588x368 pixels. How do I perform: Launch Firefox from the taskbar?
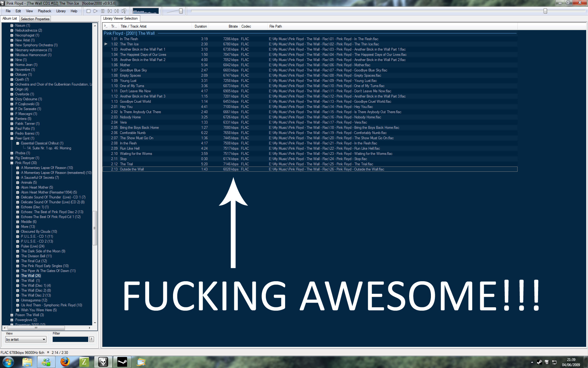pyautogui.click(x=65, y=362)
